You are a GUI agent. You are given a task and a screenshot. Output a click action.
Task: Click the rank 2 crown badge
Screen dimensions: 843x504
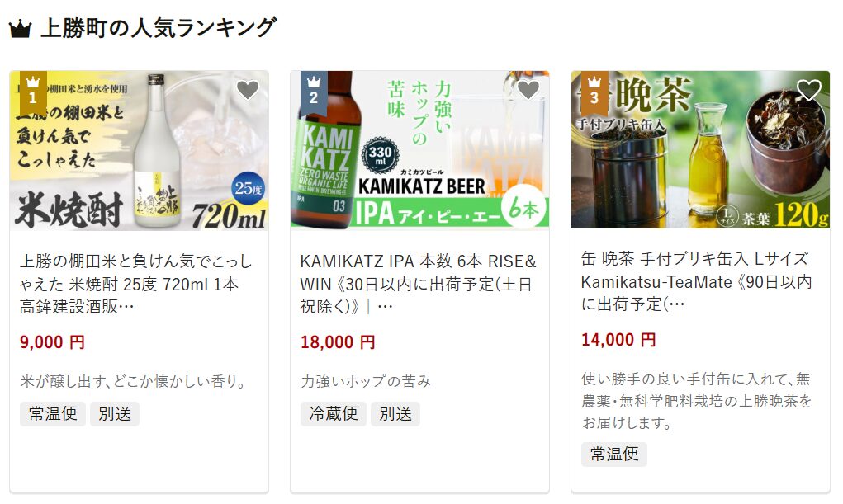click(x=314, y=92)
